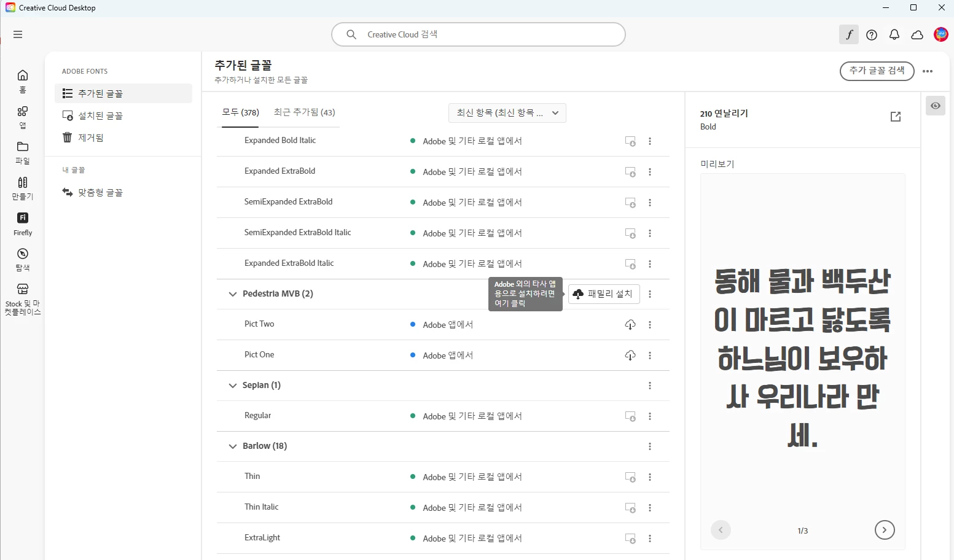Select 설치된 글꼴 in the sidebar
954x560 pixels.
pos(123,115)
